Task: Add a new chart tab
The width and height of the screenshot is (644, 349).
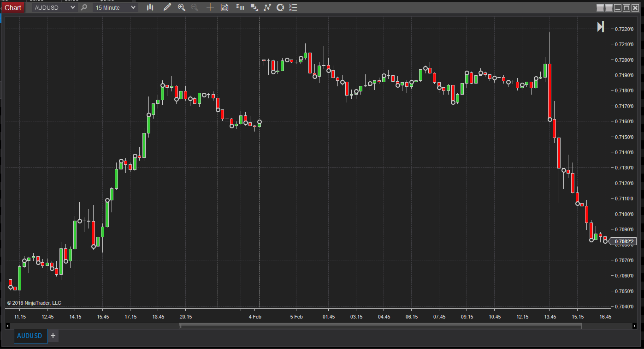Action: tap(53, 336)
